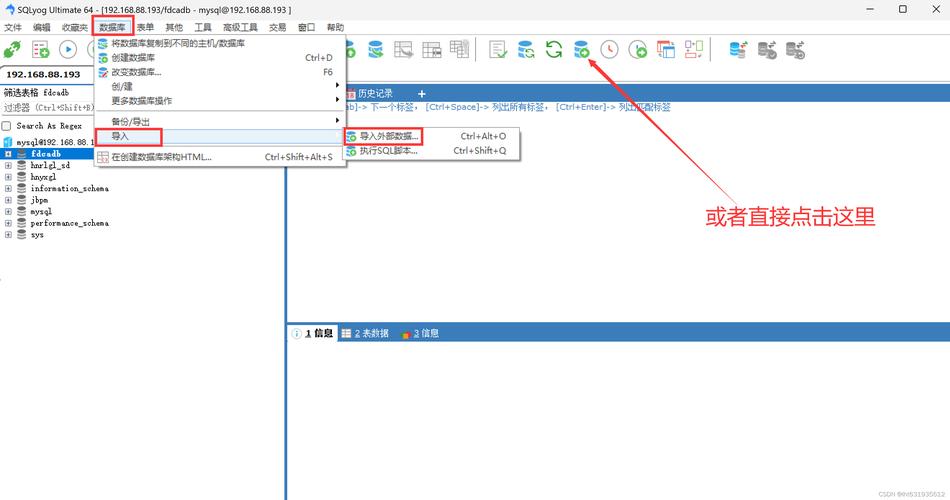
Task: Expand the performance_schema database node
Action: coord(8,223)
